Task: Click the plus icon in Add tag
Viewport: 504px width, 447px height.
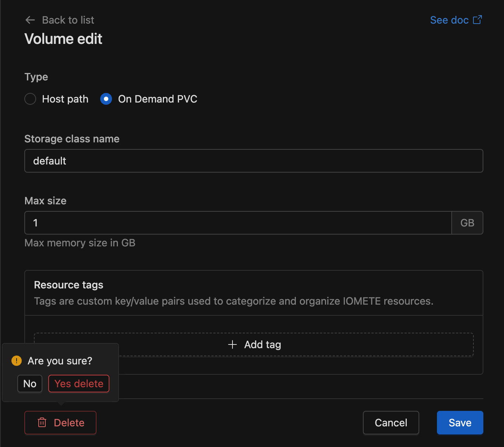Action: [232, 344]
